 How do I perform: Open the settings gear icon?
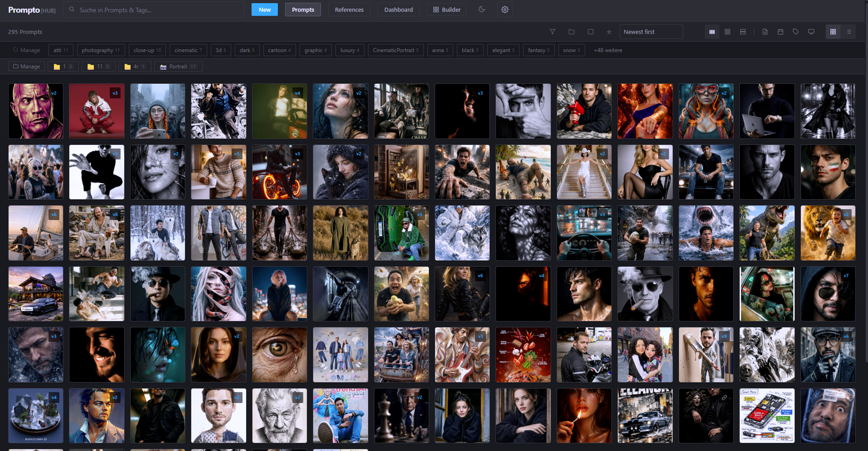(505, 9)
